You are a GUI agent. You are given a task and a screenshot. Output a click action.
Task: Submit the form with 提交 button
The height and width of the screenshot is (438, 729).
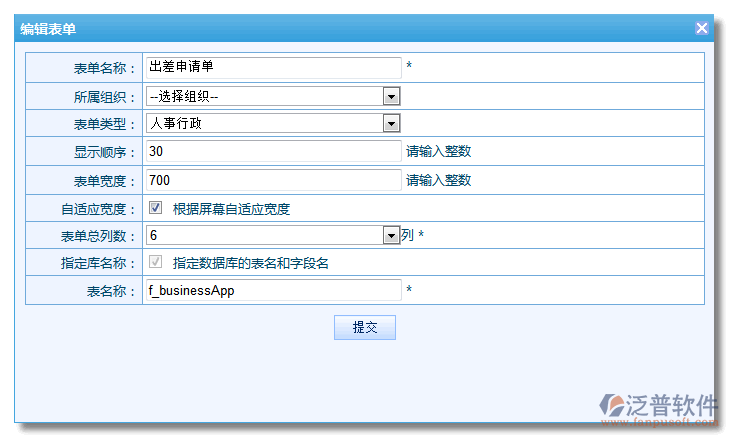coord(364,327)
